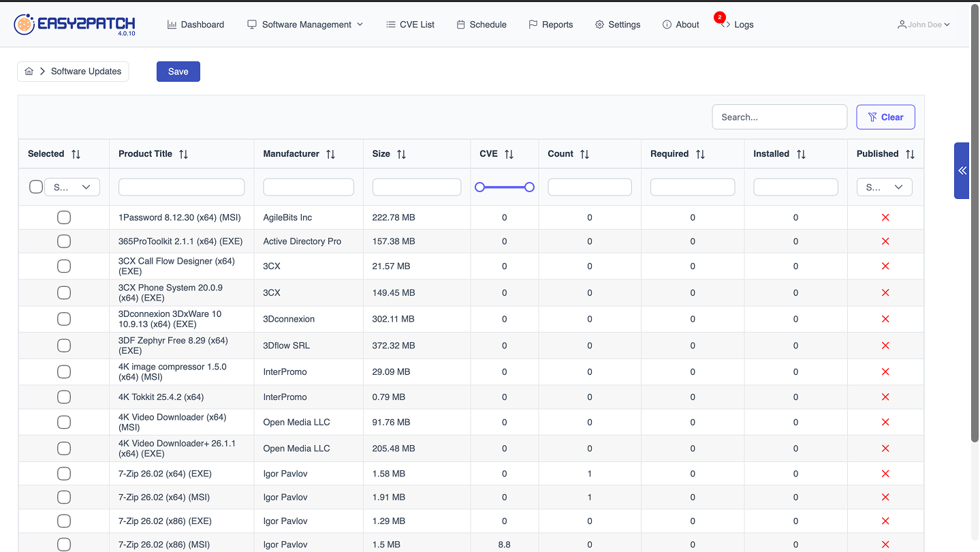Open the Selected filter dropdown
This screenshot has height=552, width=980.
[x=72, y=187]
